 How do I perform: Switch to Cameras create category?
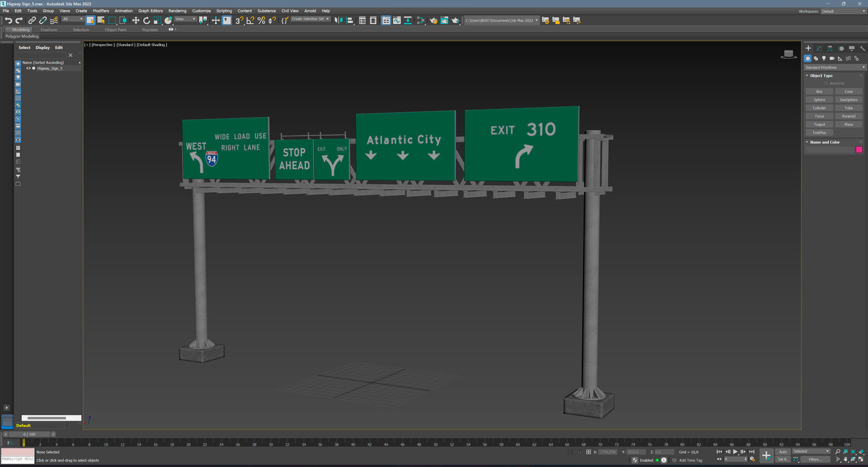(x=832, y=58)
